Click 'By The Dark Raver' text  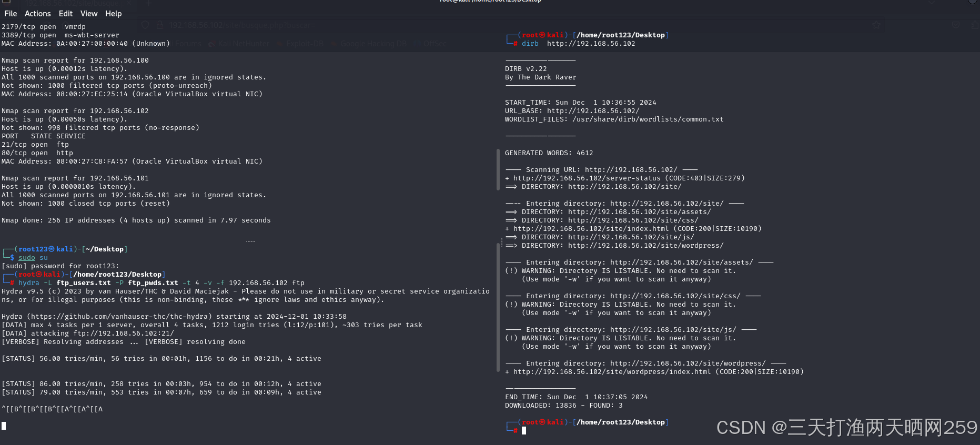[541, 77]
